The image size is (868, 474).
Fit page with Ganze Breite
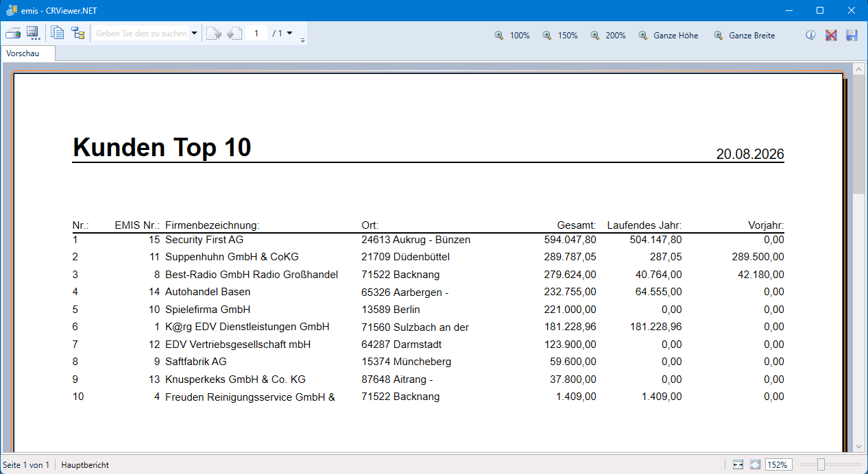pyautogui.click(x=744, y=35)
